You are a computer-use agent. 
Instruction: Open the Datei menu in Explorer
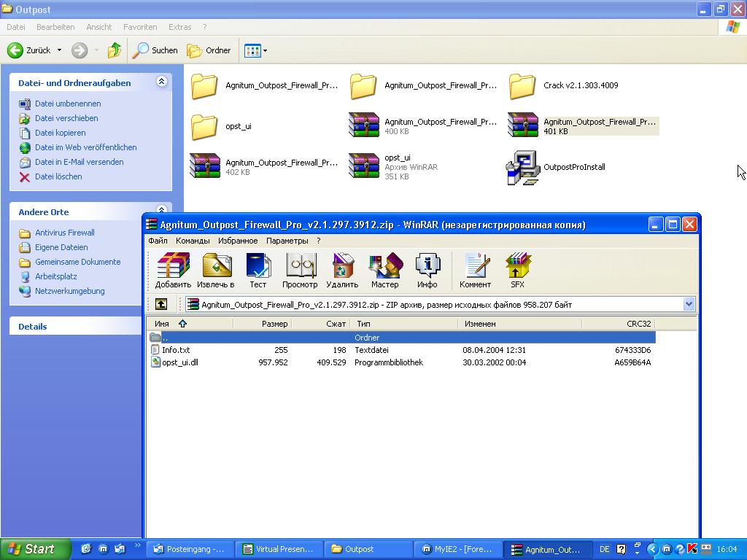click(16, 27)
